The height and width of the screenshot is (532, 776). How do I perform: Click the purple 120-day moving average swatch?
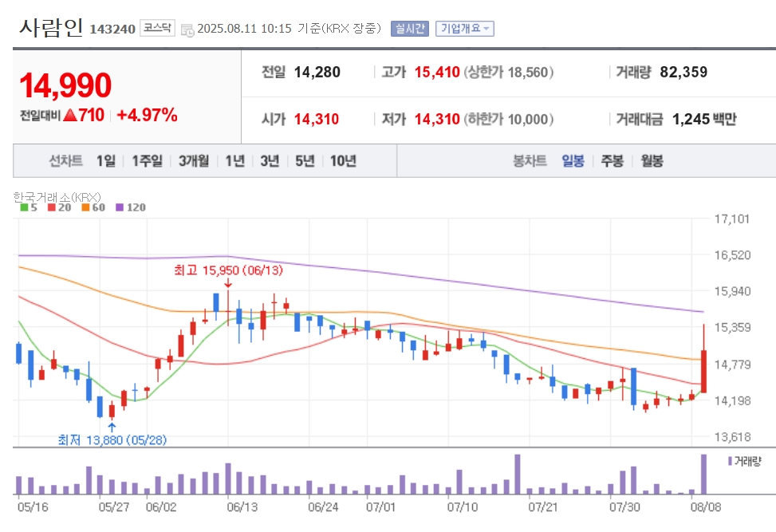[x=120, y=207]
